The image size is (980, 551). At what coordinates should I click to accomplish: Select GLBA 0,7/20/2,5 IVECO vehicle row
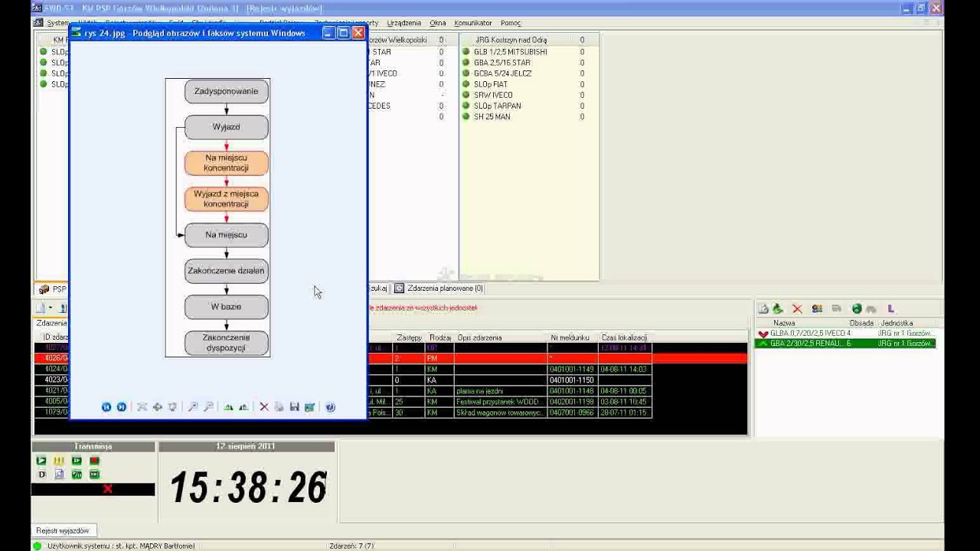(845, 334)
